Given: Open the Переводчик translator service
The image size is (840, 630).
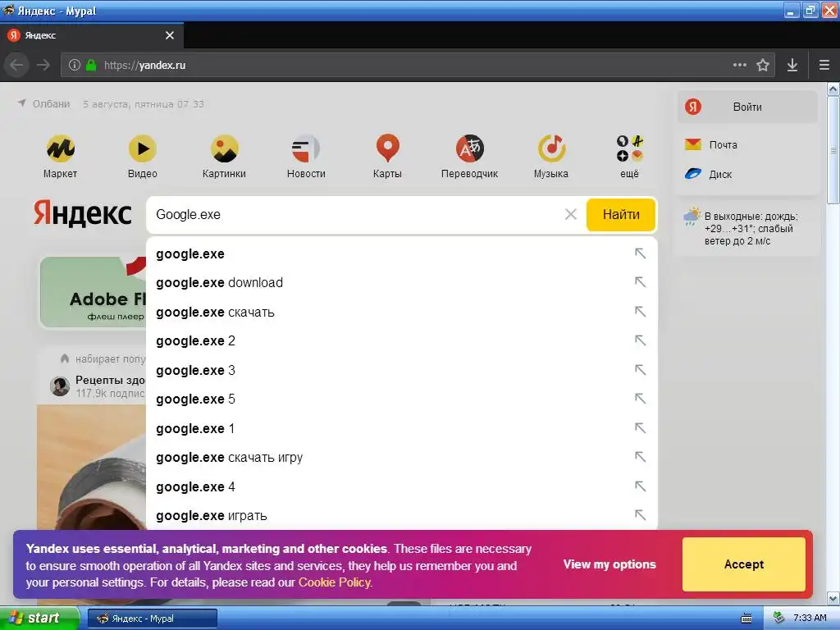Looking at the screenshot, I should (470, 149).
